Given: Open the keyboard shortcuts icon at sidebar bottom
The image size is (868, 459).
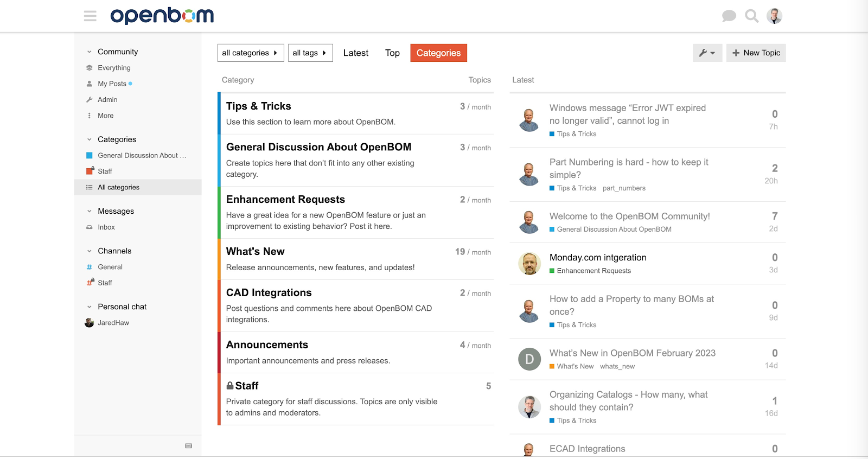Looking at the screenshot, I should [189, 446].
